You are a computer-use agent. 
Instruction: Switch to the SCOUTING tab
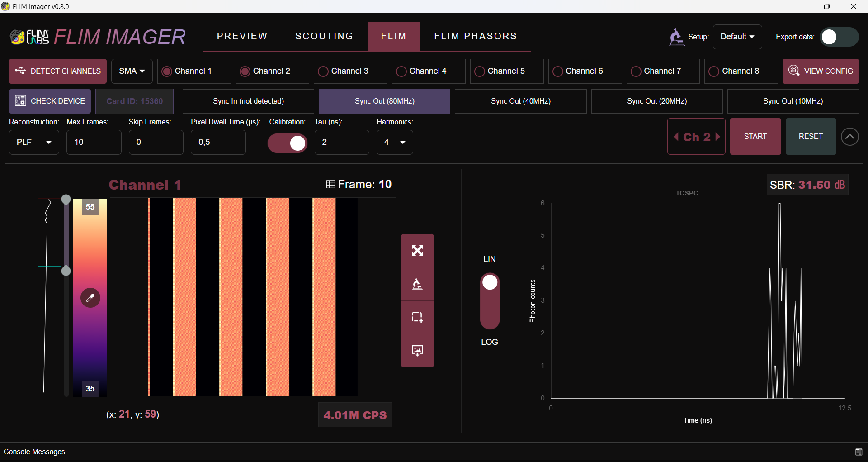coord(324,36)
